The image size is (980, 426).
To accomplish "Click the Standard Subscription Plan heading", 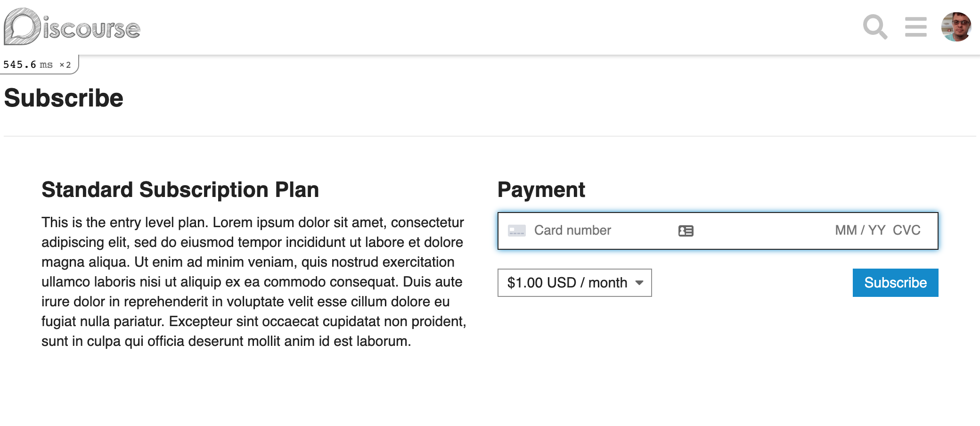I will (x=180, y=190).
